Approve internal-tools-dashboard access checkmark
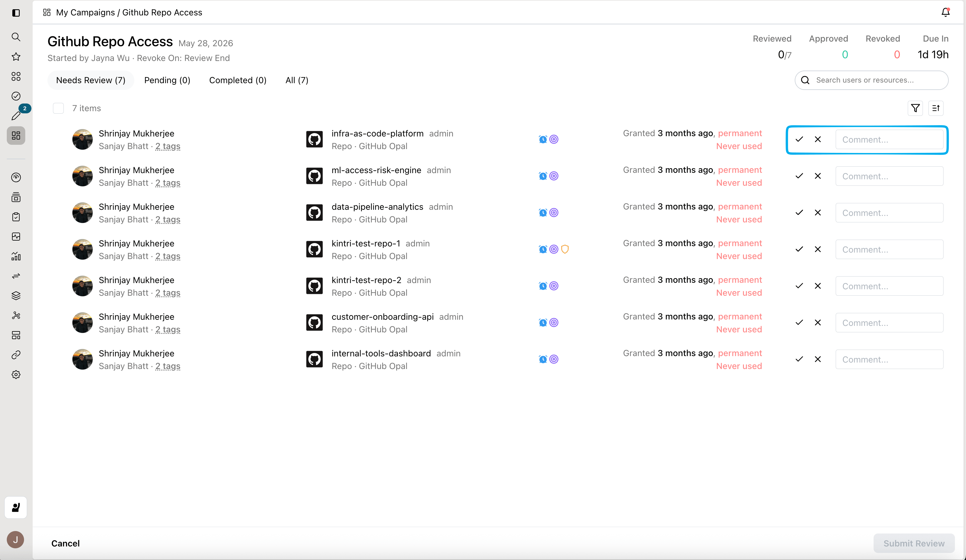Viewport: 966px width, 560px height. pos(799,359)
